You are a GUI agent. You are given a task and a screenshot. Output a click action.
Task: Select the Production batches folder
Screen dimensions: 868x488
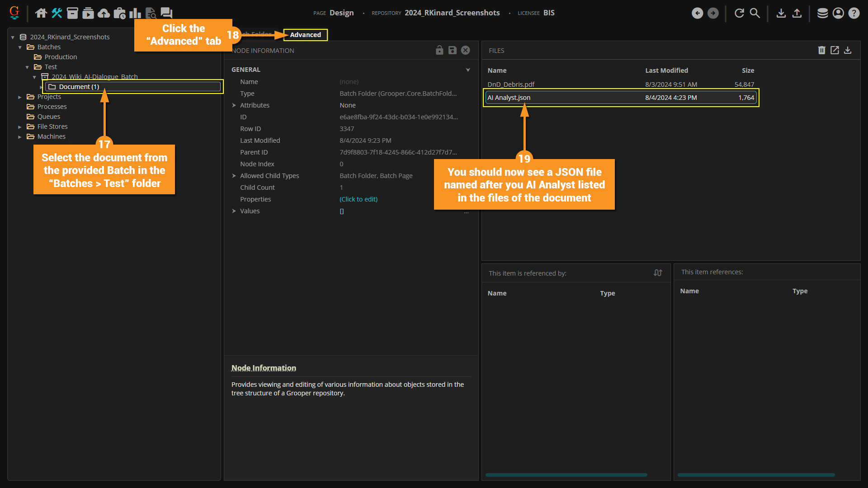[61, 57]
